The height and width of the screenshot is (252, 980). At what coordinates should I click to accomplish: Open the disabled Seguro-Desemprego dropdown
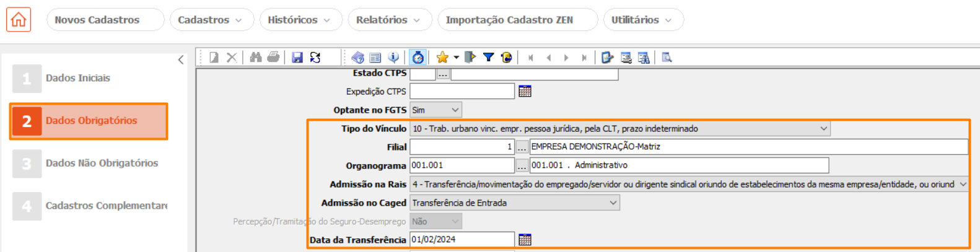[435, 221]
